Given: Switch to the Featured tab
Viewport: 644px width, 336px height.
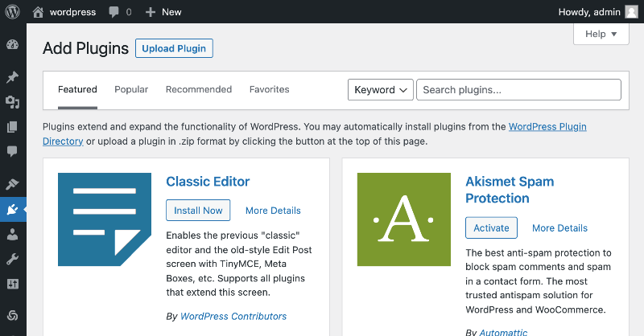Looking at the screenshot, I should click(x=77, y=89).
